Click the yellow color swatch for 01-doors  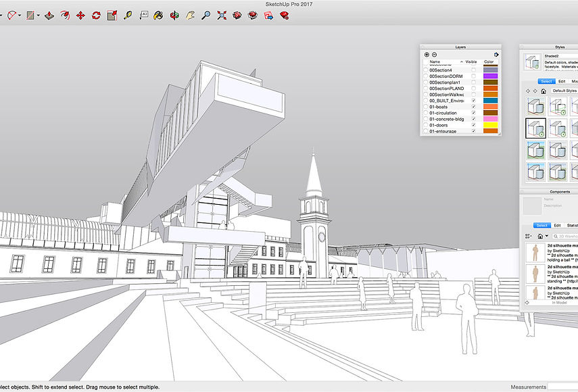[490, 125]
